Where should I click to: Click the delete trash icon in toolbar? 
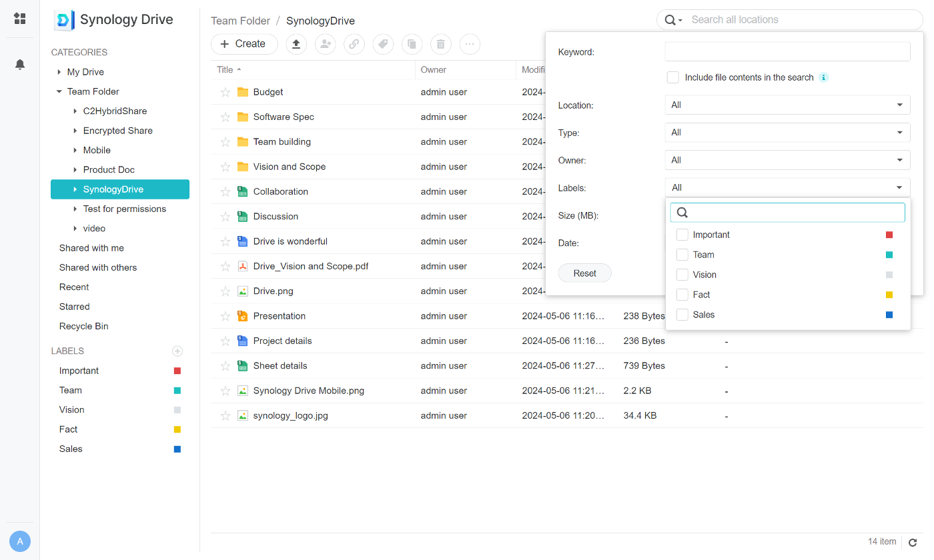(x=440, y=44)
